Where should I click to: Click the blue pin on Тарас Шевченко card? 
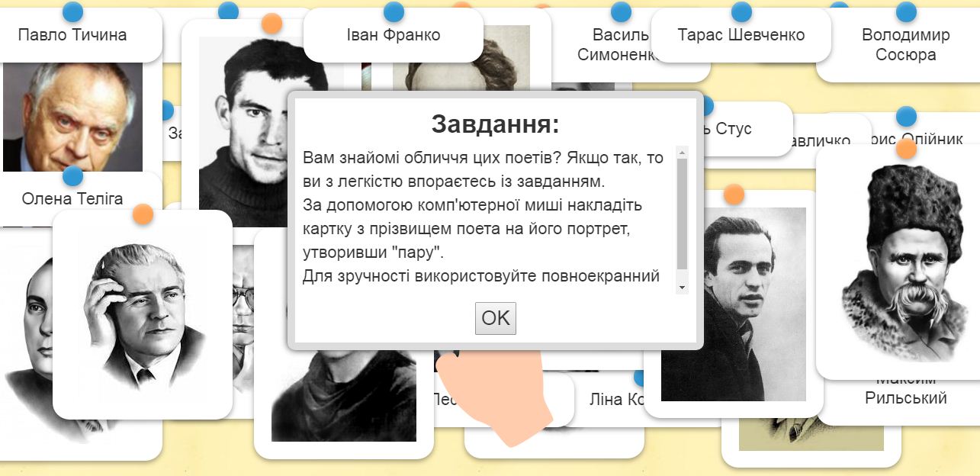(x=741, y=11)
